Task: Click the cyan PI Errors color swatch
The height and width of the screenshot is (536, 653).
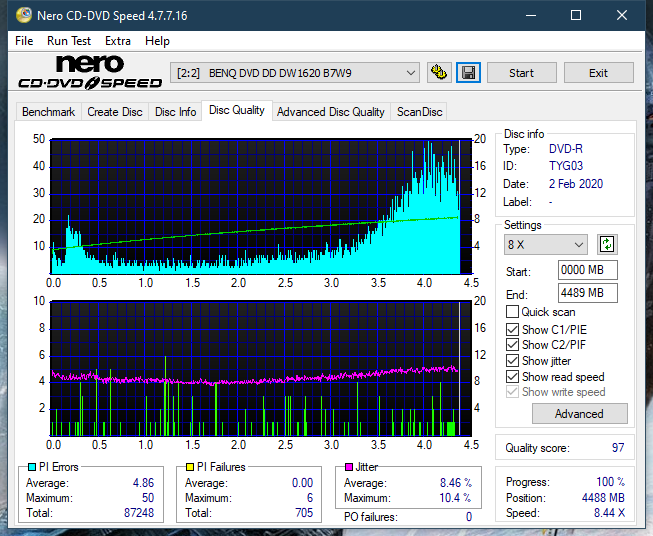Action: [32, 467]
